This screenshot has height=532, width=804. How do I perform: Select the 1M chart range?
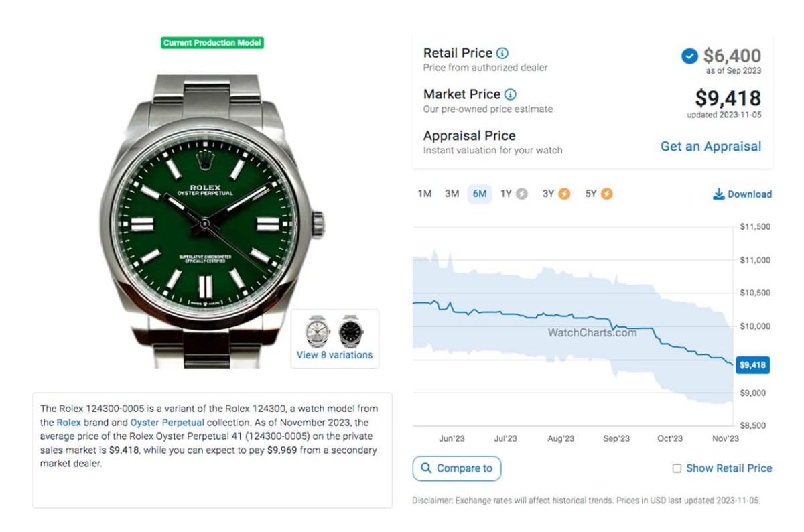coord(425,194)
